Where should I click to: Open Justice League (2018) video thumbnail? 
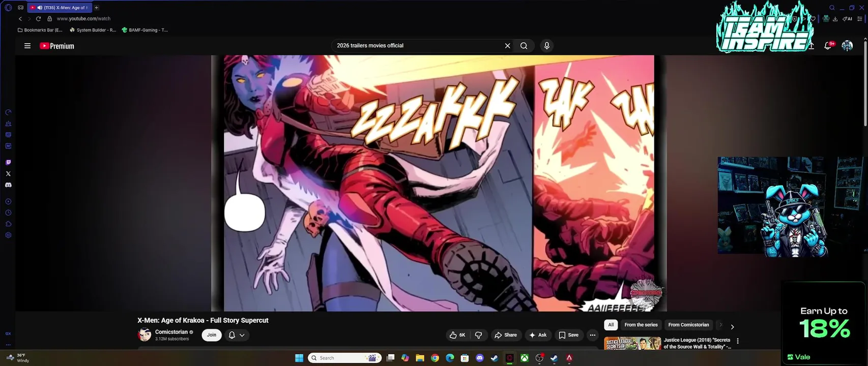632,343
